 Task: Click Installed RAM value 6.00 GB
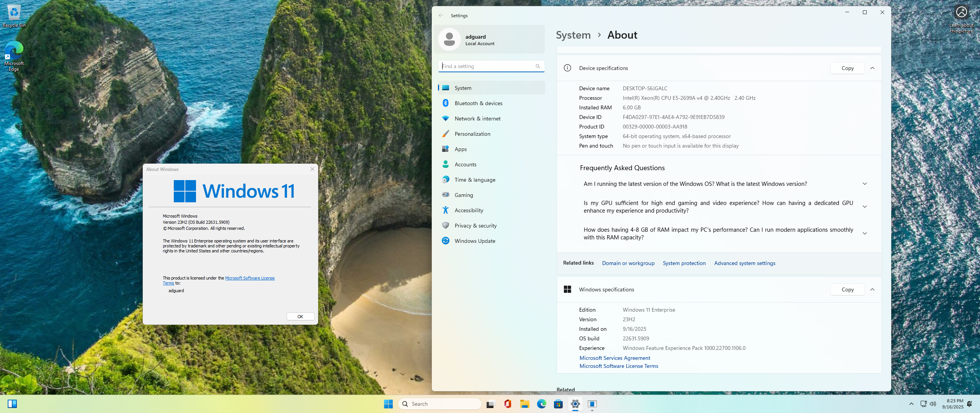(632, 107)
